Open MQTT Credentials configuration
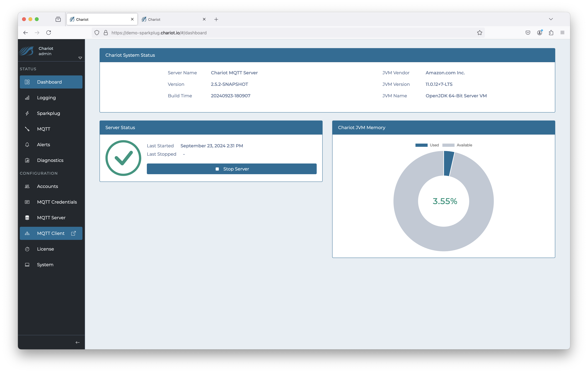The width and height of the screenshot is (588, 373). pos(51,202)
